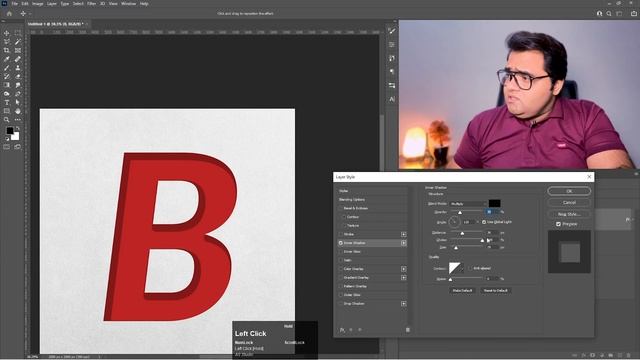Click the Angle dial control
Viewport: 640px width, 360px height.
pos(454,222)
